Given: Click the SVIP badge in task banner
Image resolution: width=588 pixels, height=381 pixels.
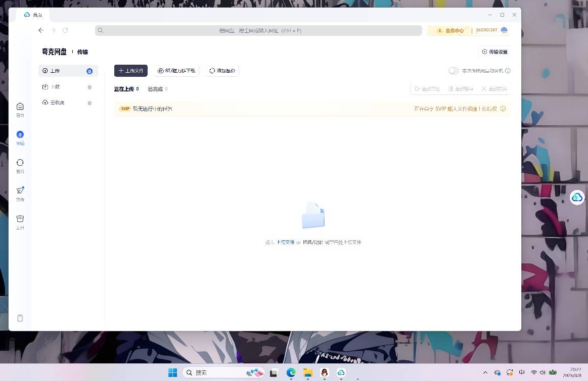Looking at the screenshot, I should (125, 109).
